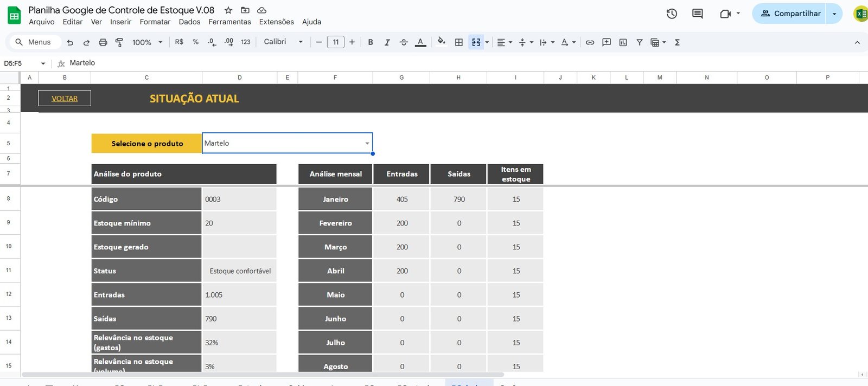The width and height of the screenshot is (868, 386).
Task: Open the Ver menu
Action: 97,22
